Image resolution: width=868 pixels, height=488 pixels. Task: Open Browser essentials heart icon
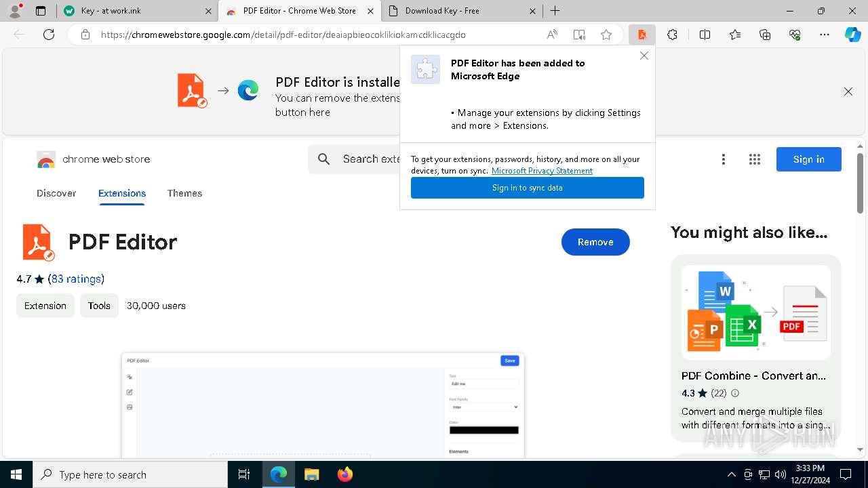(x=795, y=35)
